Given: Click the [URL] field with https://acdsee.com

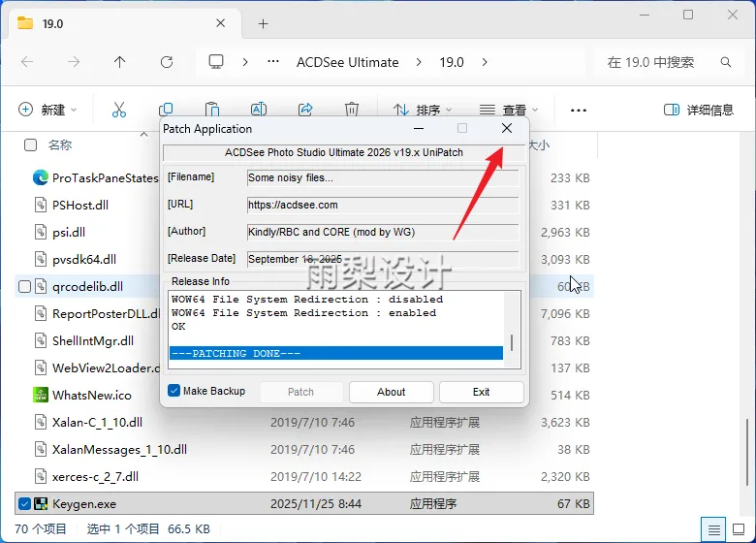Looking at the screenshot, I should point(383,205).
